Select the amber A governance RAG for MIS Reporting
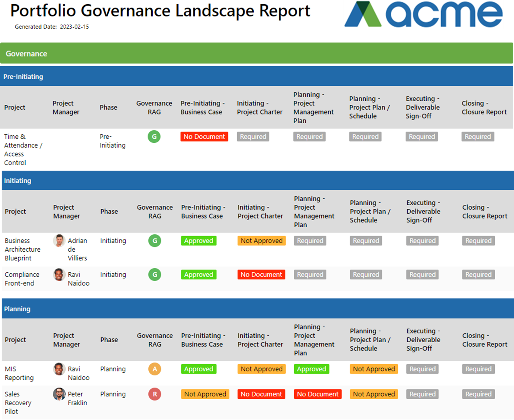This screenshot has height=420, width=514. click(x=155, y=369)
